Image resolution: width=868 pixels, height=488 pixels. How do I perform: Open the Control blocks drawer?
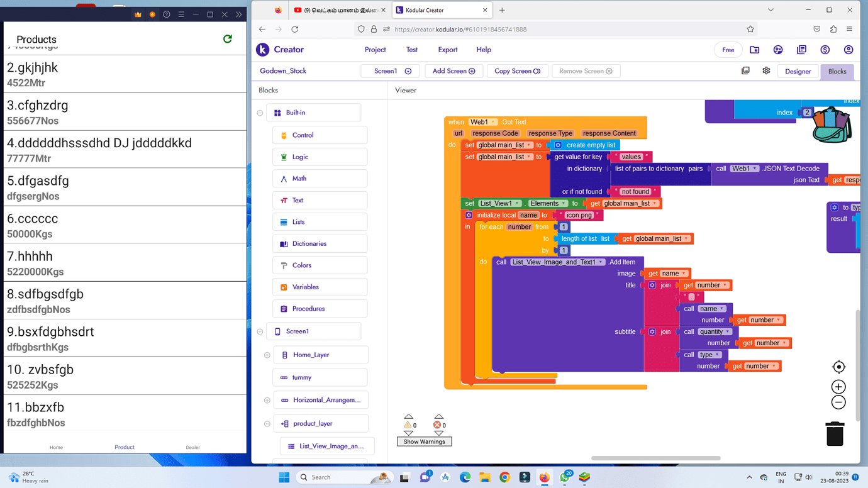click(x=319, y=135)
